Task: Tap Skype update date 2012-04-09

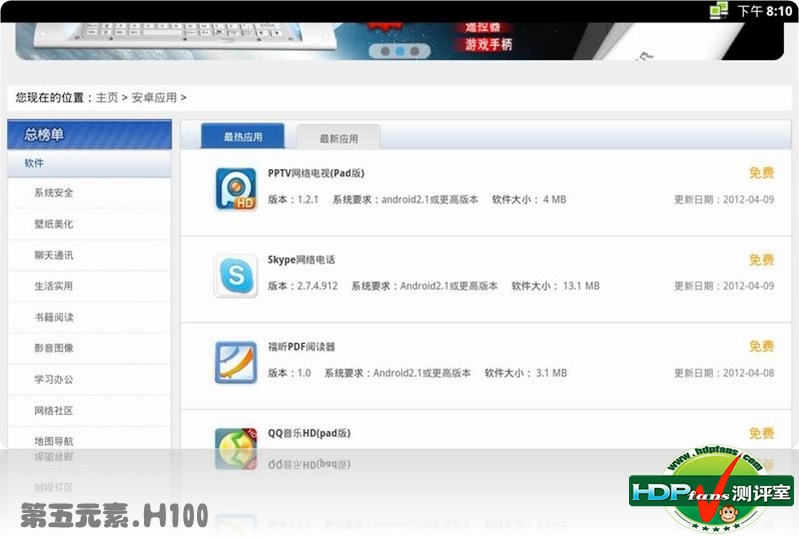Action: (749, 286)
